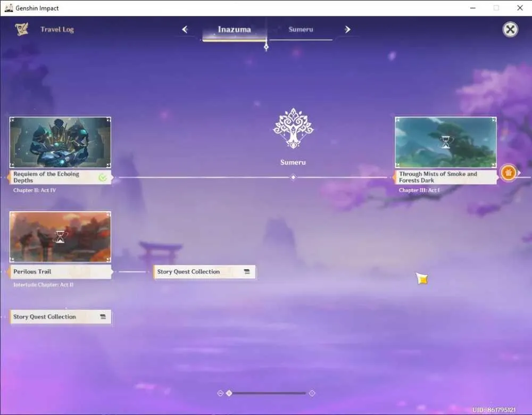
Task: Select the Perilous Trail label
Action: [x=61, y=272]
